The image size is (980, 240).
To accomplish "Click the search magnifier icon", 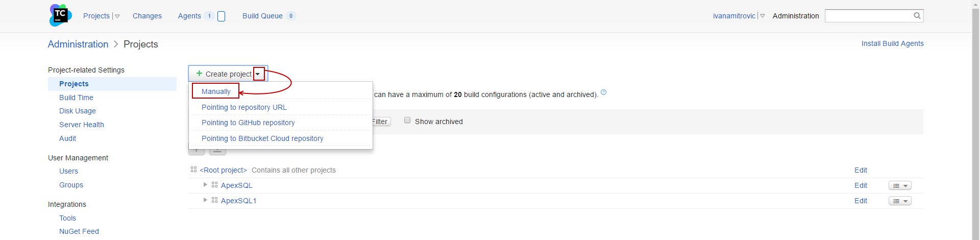I will click(917, 16).
